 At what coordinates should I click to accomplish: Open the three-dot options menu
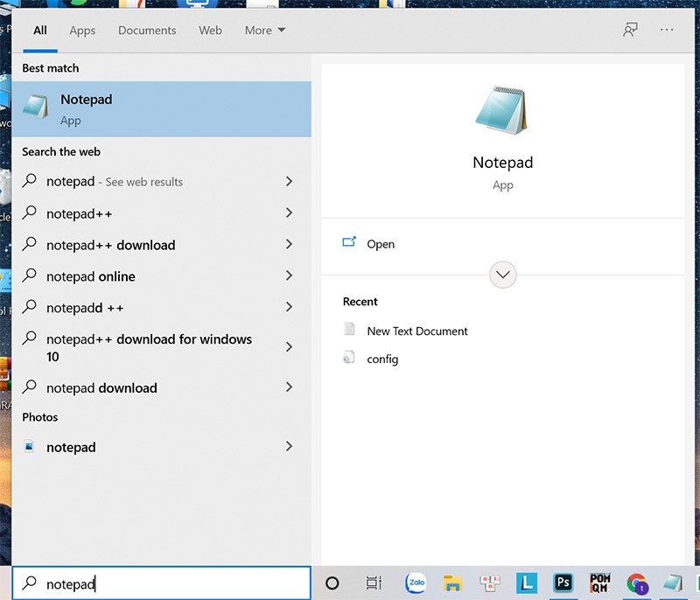(668, 30)
